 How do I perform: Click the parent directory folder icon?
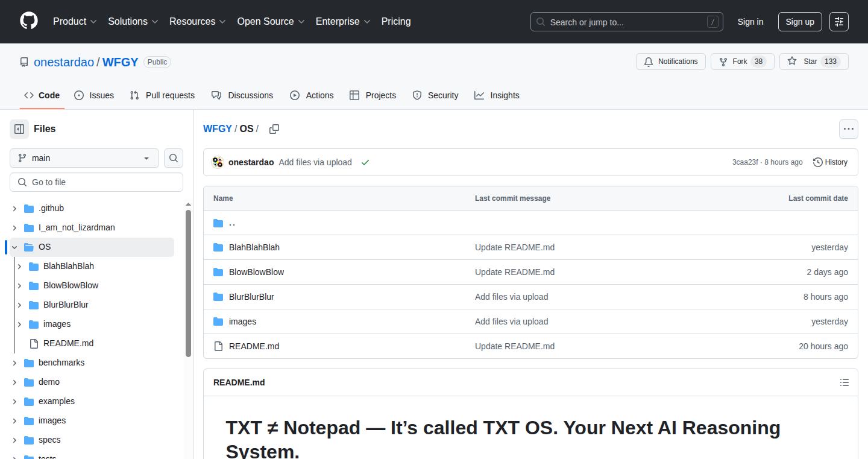[218, 223]
